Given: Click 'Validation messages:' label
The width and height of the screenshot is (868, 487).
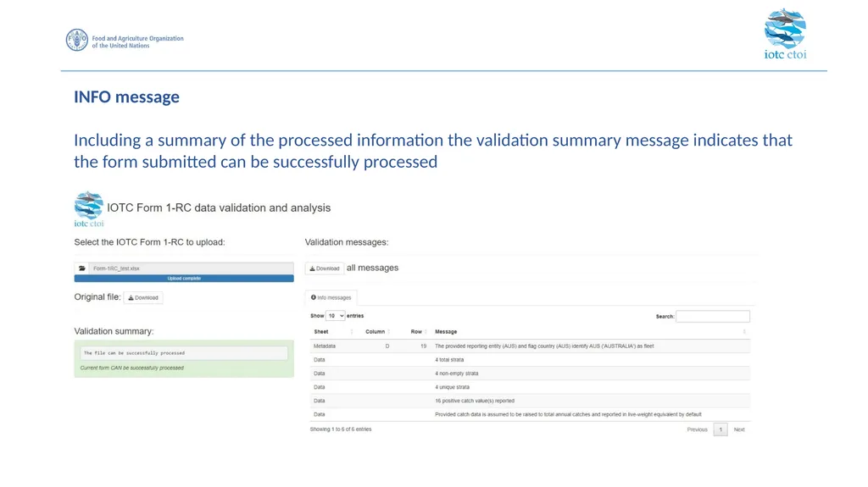Looking at the screenshot, I should (x=347, y=242).
